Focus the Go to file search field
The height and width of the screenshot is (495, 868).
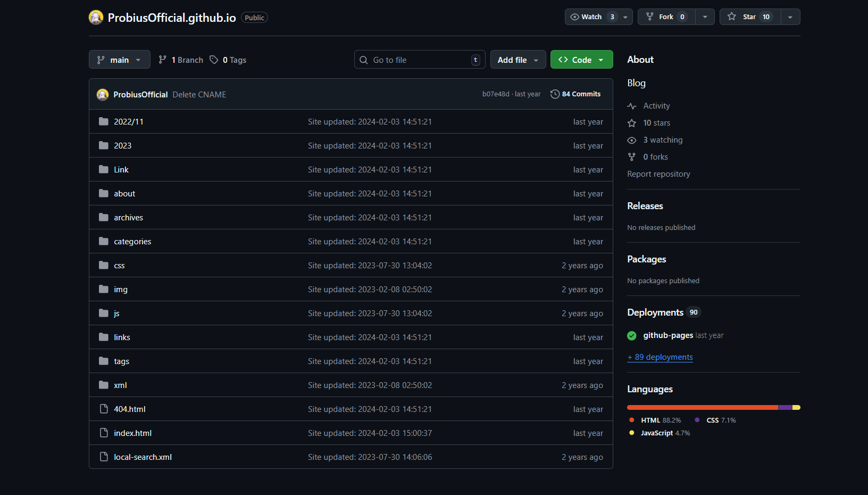click(x=420, y=60)
